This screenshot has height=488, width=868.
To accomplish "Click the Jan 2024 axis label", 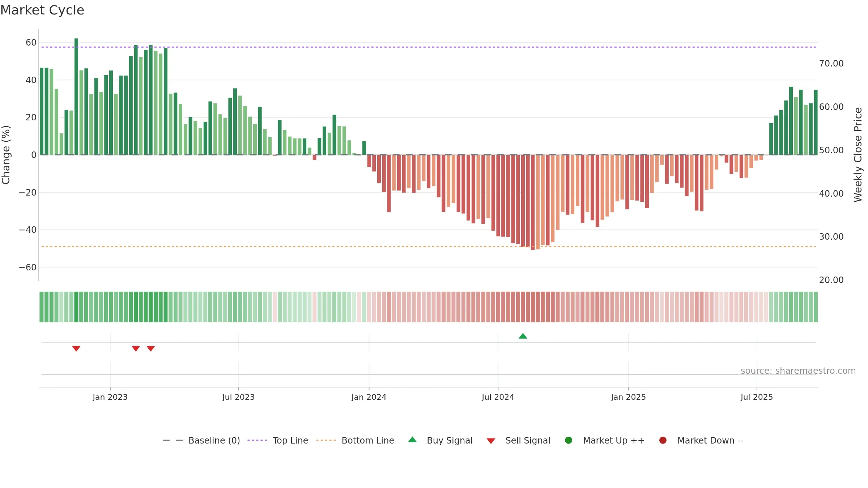I will [x=369, y=397].
